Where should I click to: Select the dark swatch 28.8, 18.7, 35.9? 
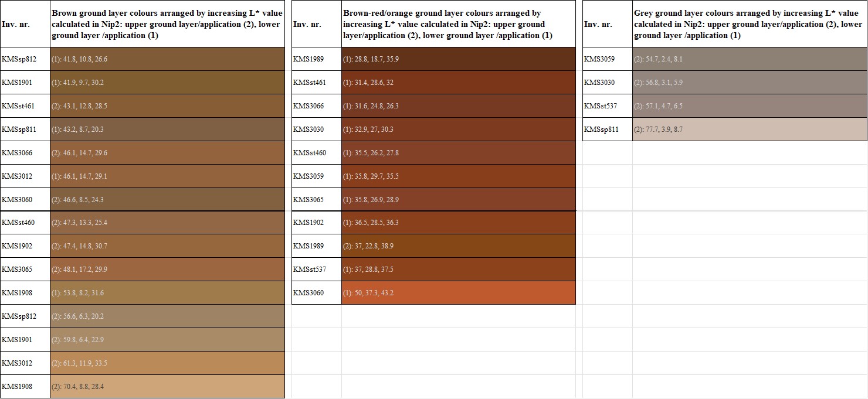coord(458,59)
